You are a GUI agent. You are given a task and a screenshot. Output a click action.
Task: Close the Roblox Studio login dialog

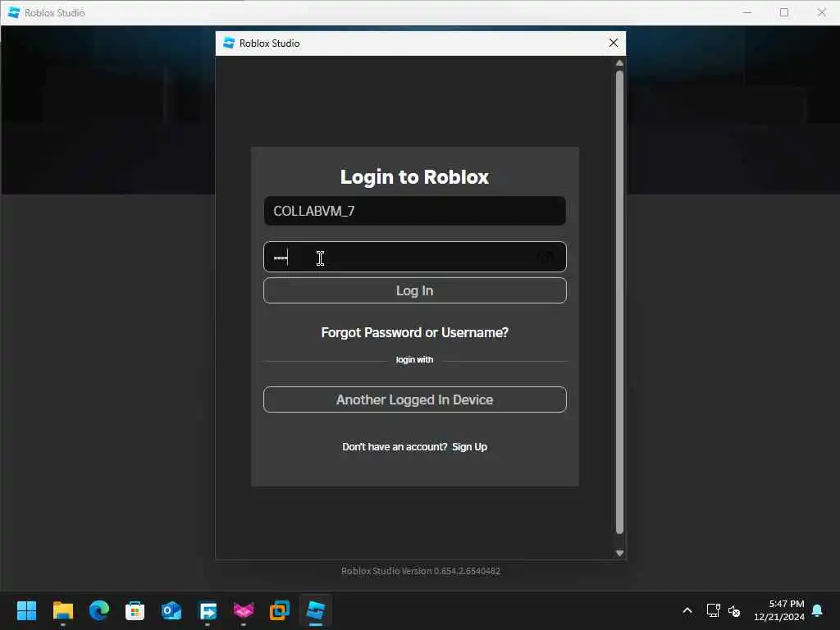tap(614, 43)
